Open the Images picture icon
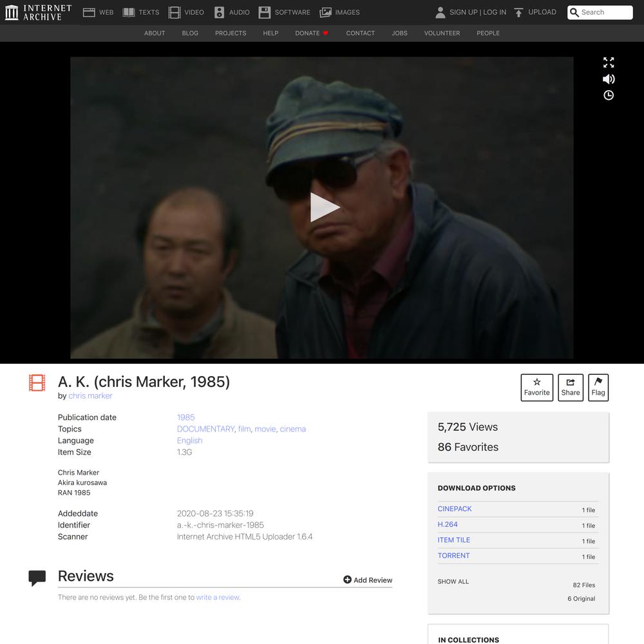 325,12
